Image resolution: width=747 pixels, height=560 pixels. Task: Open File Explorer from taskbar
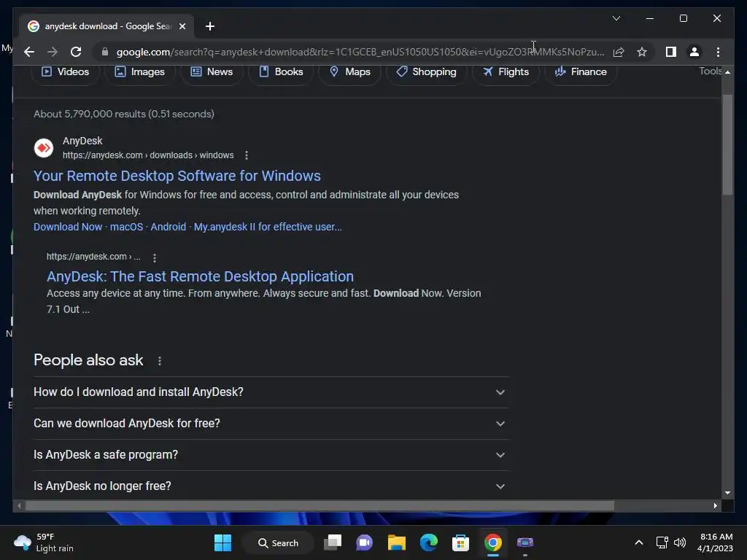coord(396,542)
